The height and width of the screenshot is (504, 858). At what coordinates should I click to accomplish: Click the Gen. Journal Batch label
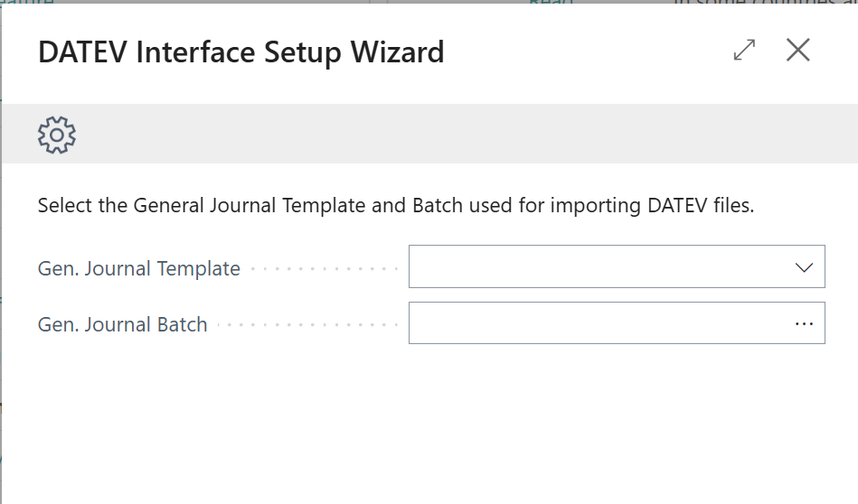[x=123, y=324]
